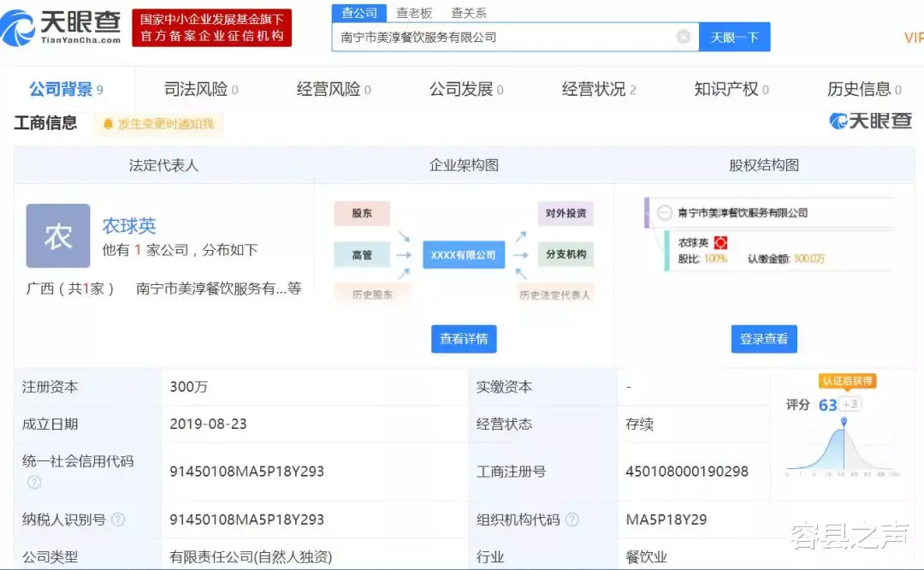Click the 组织机构代码 question mark icon

coord(572,518)
